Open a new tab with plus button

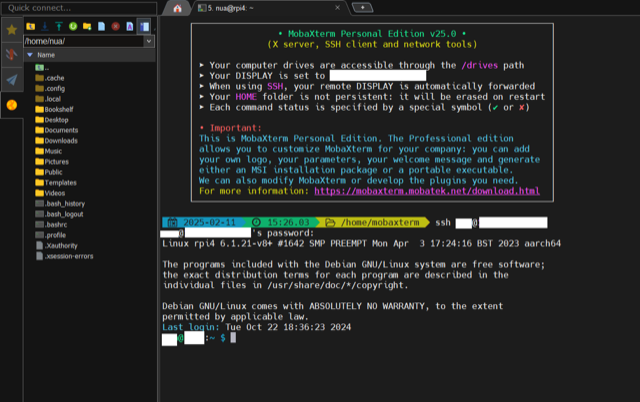pyautogui.click(x=362, y=7)
